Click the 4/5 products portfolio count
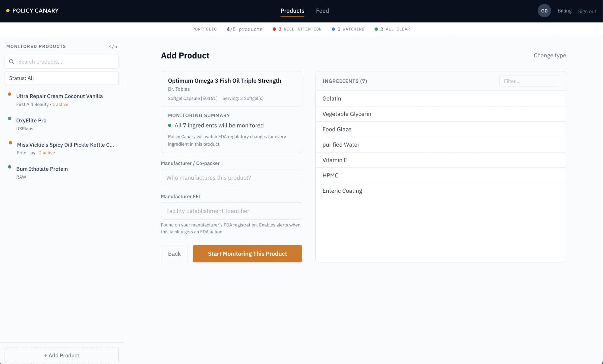 (x=245, y=29)
